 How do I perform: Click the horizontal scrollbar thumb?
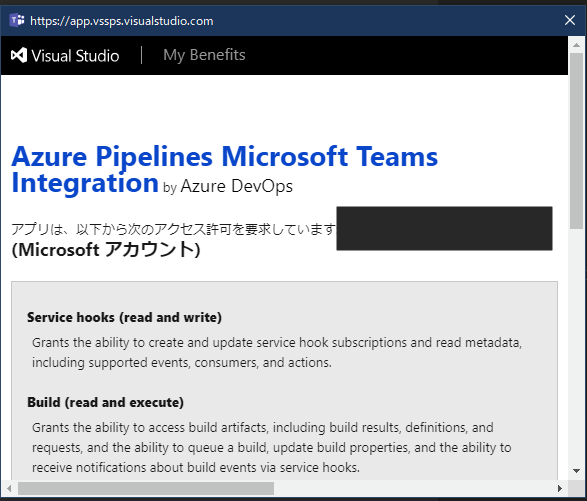146,488
